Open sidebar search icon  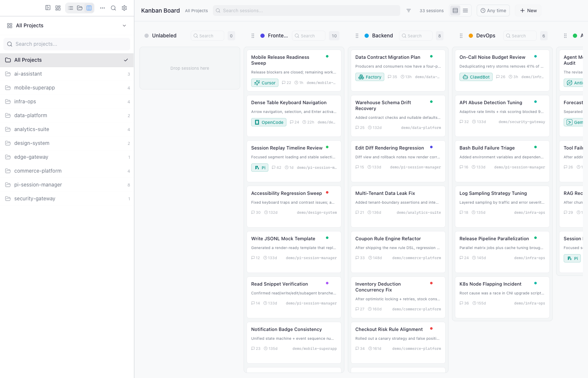pos(113,8)
